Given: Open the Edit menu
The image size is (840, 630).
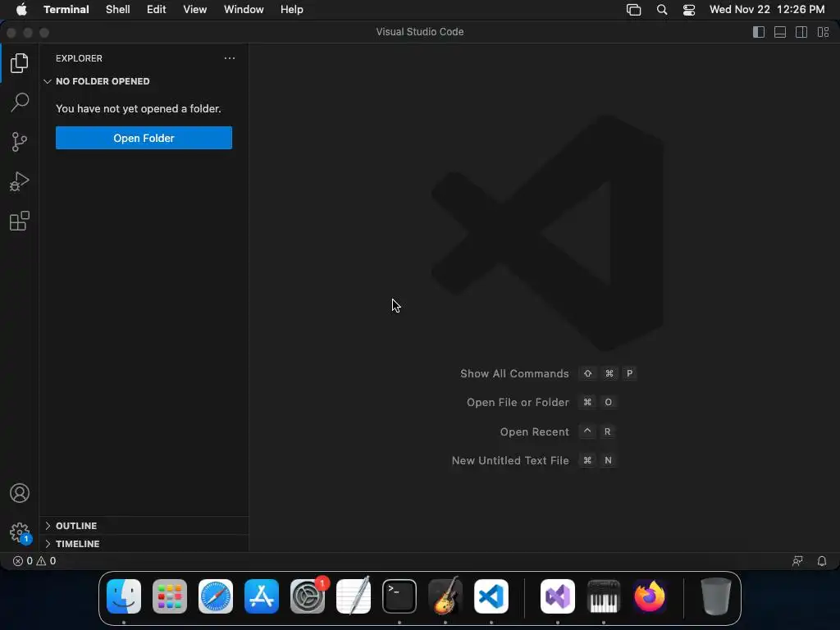Looking at the screenshot, I should [157, 10].
